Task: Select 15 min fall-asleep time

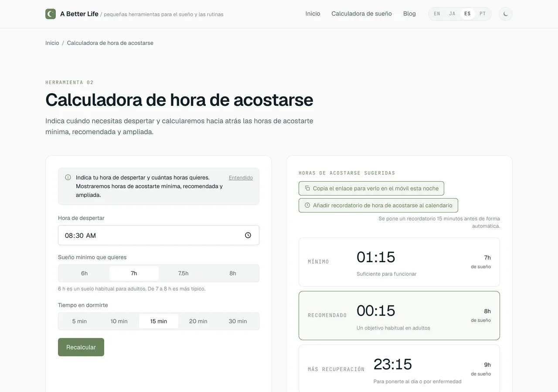Action: point(159,321)
